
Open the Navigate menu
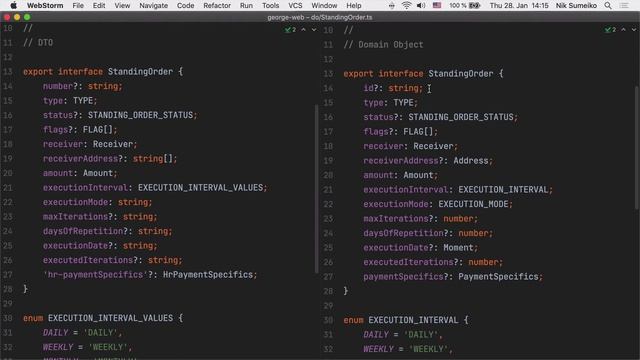point(153,6)
